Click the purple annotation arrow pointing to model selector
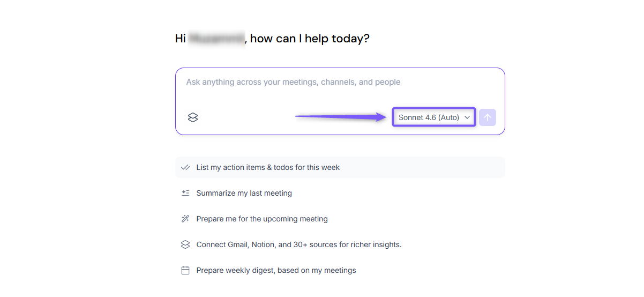 (341, 116)
